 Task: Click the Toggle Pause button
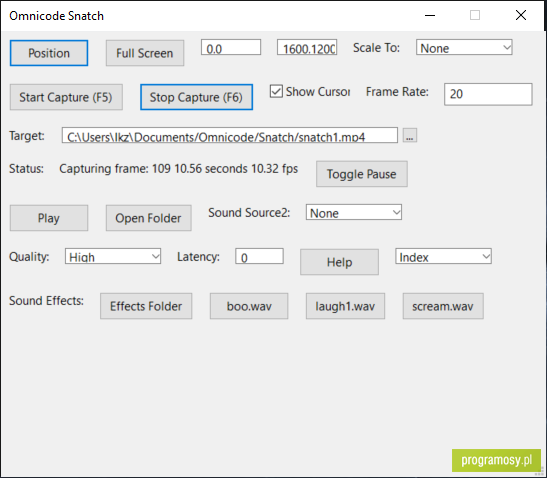[x=362, y=174]
